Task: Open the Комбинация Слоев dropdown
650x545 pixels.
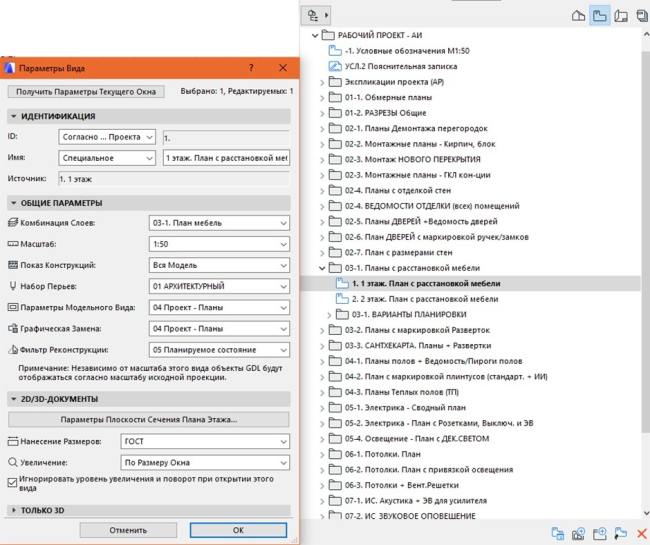Action: [x=218, y=222]
